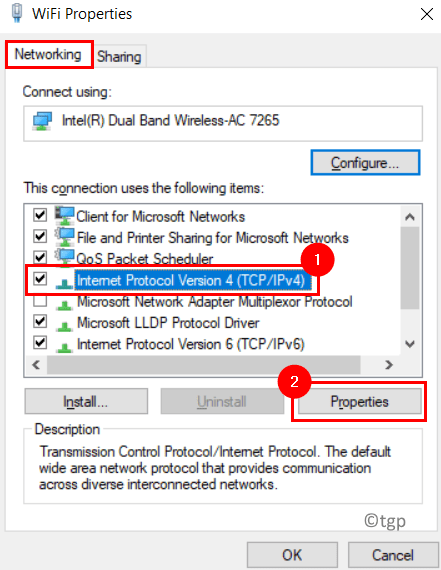Toggle Internet Protocol Version 6 checkbox
This screenshot has width=441, height=570.
pyautogui.click(x=40, y=343)
